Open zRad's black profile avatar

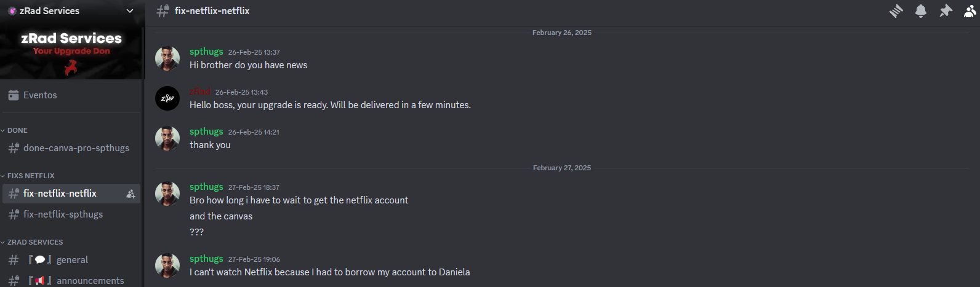pyautogui.click(x=167, y=98)
